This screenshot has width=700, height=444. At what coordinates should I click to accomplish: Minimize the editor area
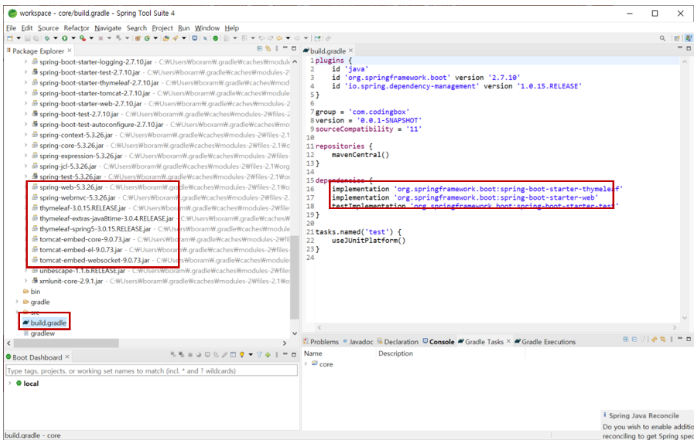pyautogui.click(x=680, y=47)
